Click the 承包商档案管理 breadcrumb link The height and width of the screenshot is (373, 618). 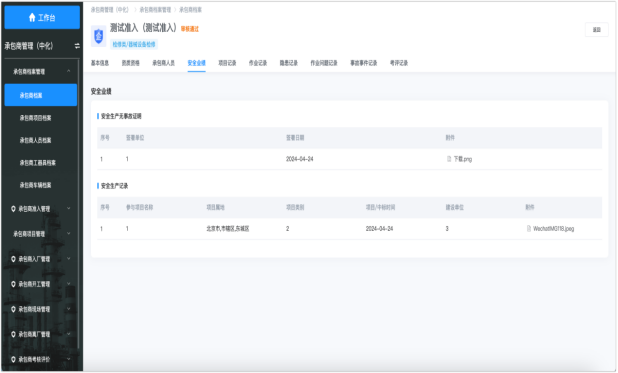point(155,10)
